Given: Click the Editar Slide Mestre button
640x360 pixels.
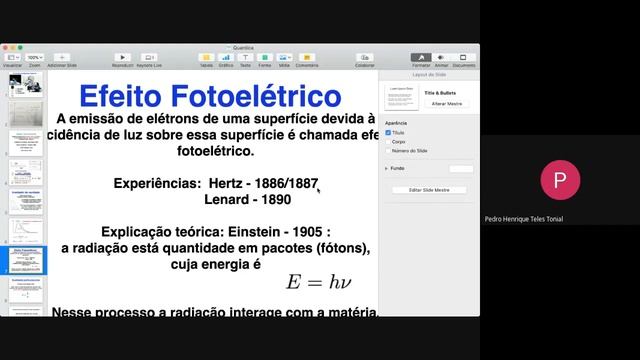Looking at the screenshot, I should [429, 190].
